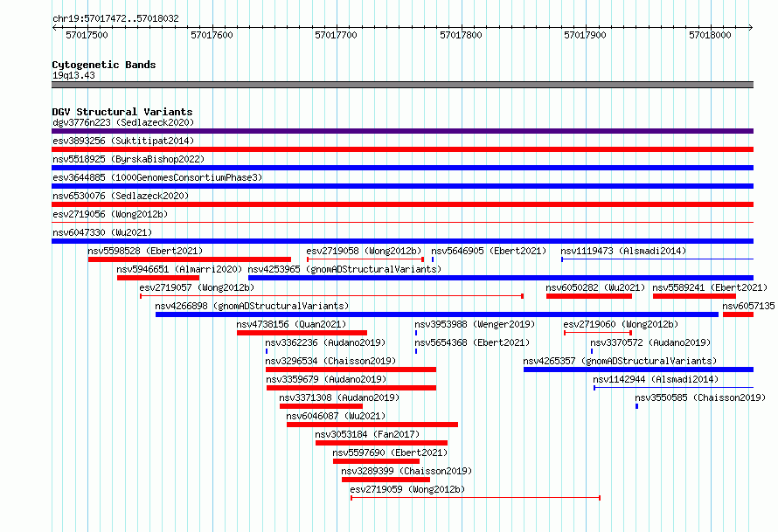Open the nsv5518925 (ByrskaBishop2022) variant label

pos(129,159)
